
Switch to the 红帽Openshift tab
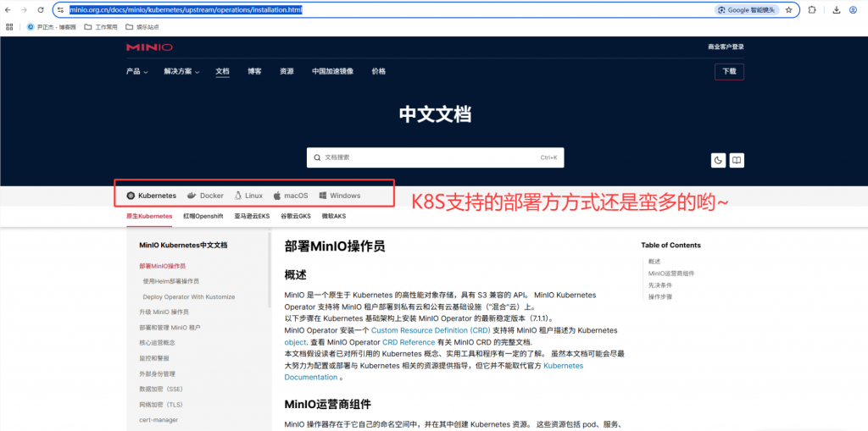point(203,216)
